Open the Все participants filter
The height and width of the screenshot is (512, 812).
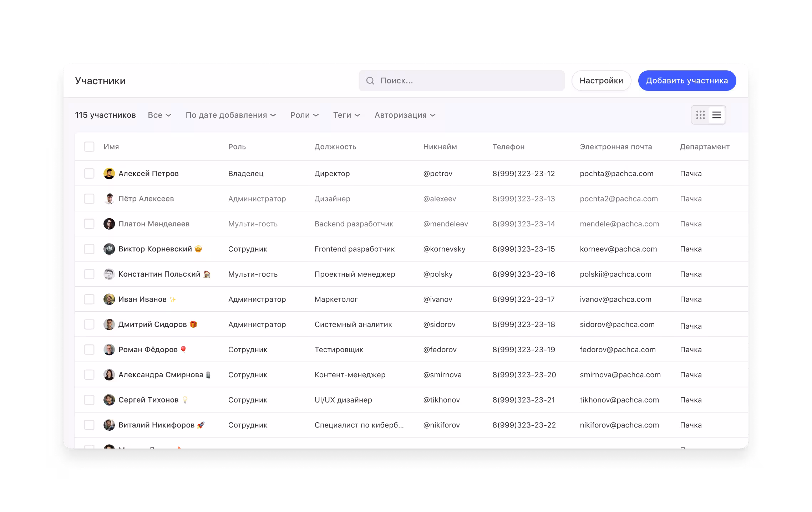159,115
